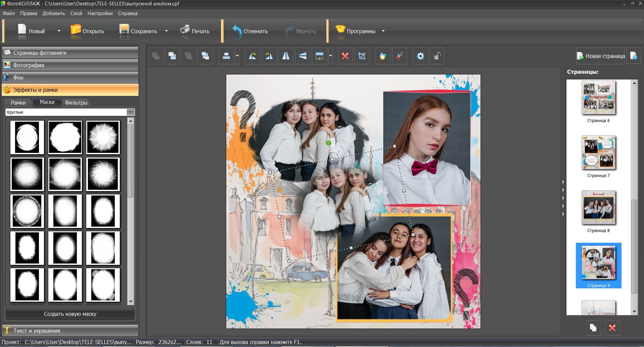Add a Новая страница
The height and width of the screenshot is (347, 644).
coord(601,56)
